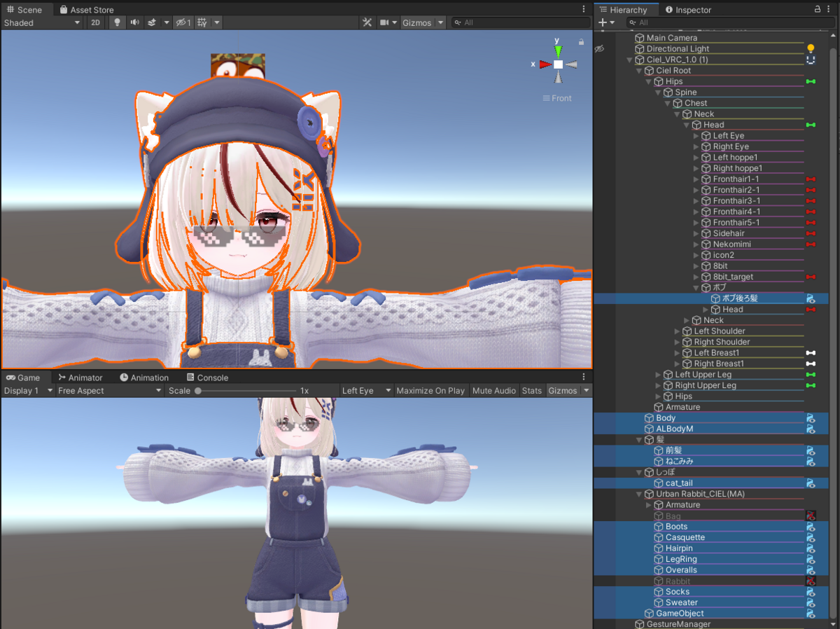
Task: Click the scene view audio icon
Action: click(x=133, y=22)
